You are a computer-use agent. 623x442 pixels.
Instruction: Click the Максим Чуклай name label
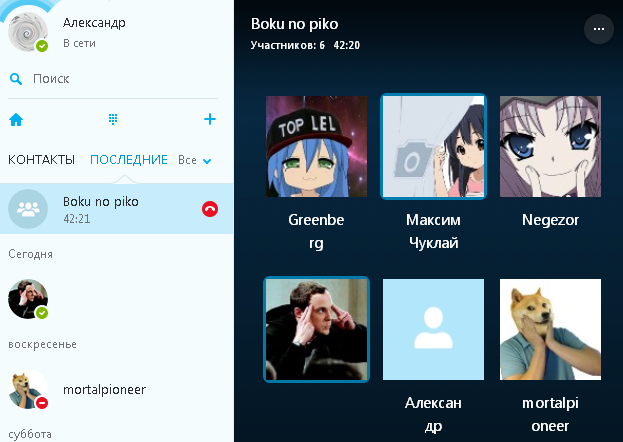click(433, 231)
